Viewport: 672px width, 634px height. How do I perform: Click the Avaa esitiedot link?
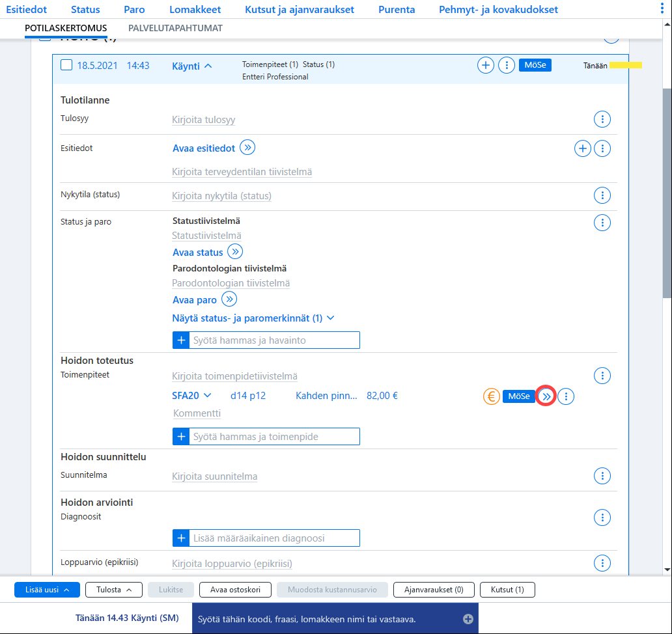click(204, 148)
